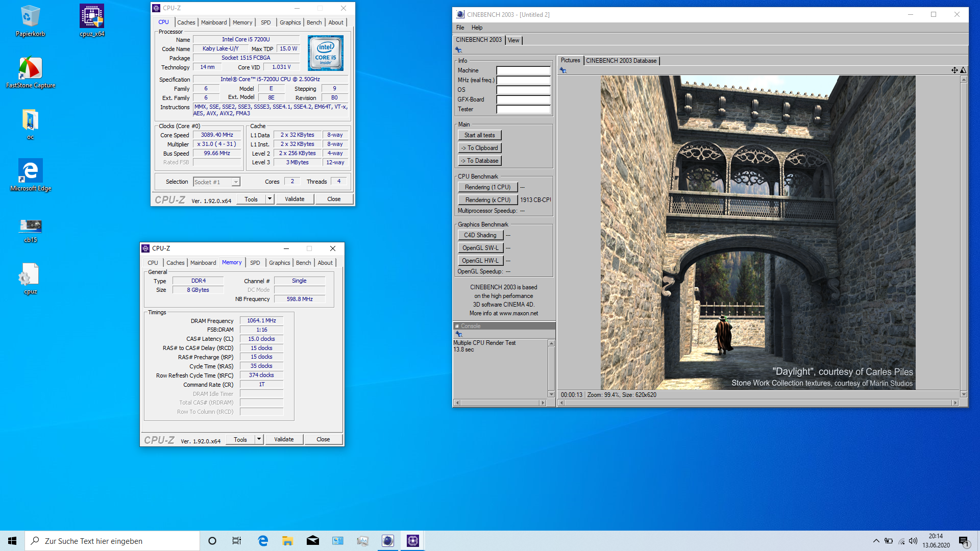Open the Windows Start menu
980x551 pixels.
click(12, 541)
